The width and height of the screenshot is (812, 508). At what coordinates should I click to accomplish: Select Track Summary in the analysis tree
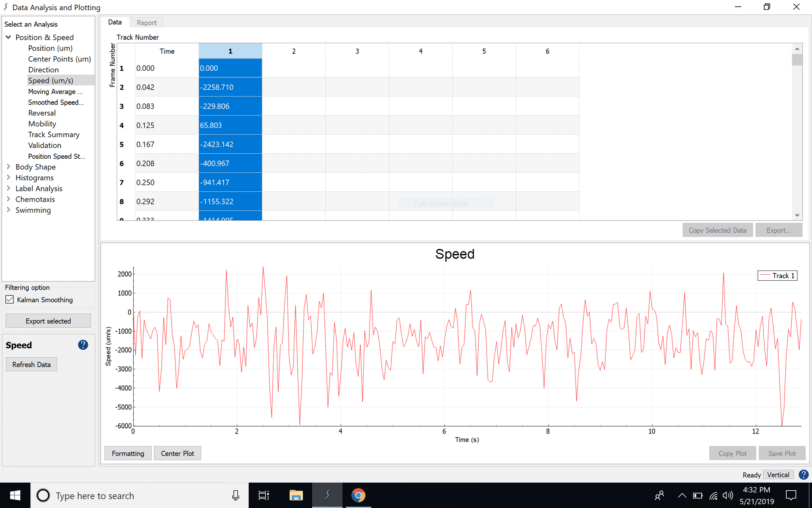click(54, 135)
